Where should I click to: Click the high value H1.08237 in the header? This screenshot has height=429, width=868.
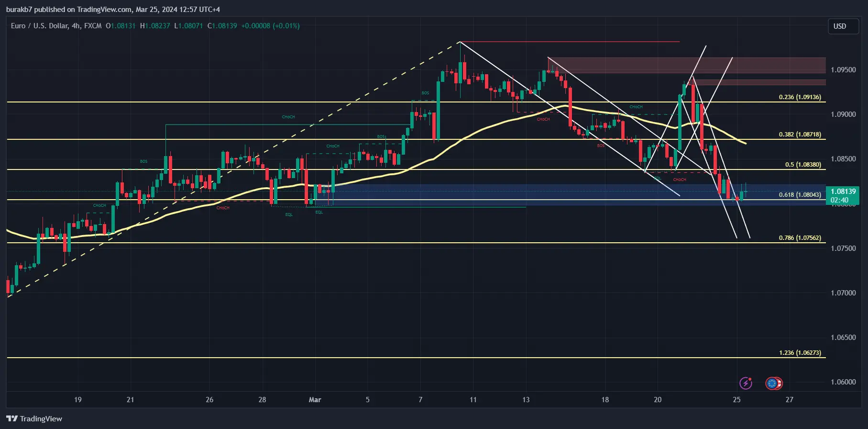click(155, 26)
